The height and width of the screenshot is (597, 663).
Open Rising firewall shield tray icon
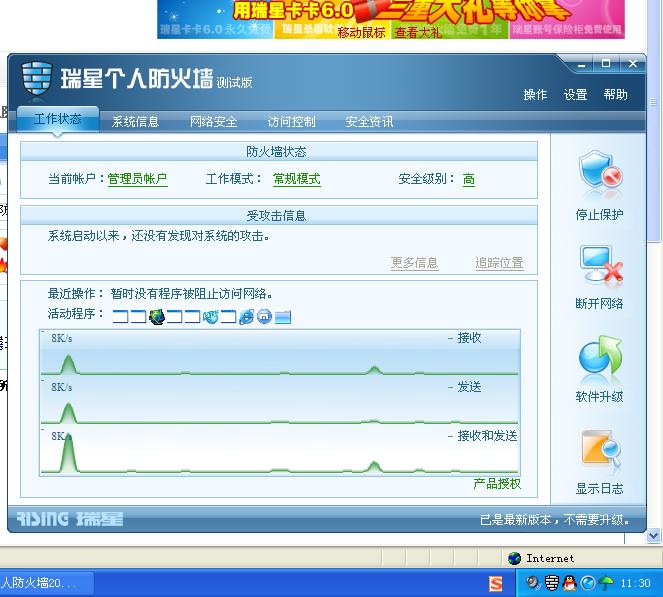coord(552,583)
